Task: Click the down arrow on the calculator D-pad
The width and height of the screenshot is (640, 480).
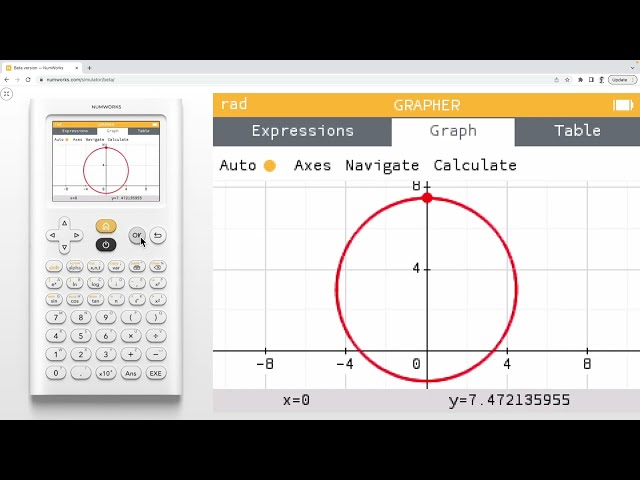Action: tap(64, 247)
